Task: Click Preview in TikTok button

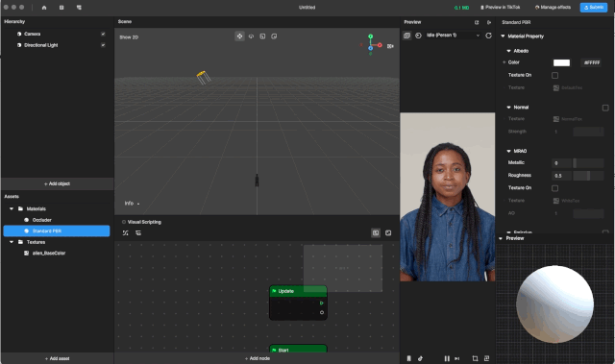Action: 501,8
